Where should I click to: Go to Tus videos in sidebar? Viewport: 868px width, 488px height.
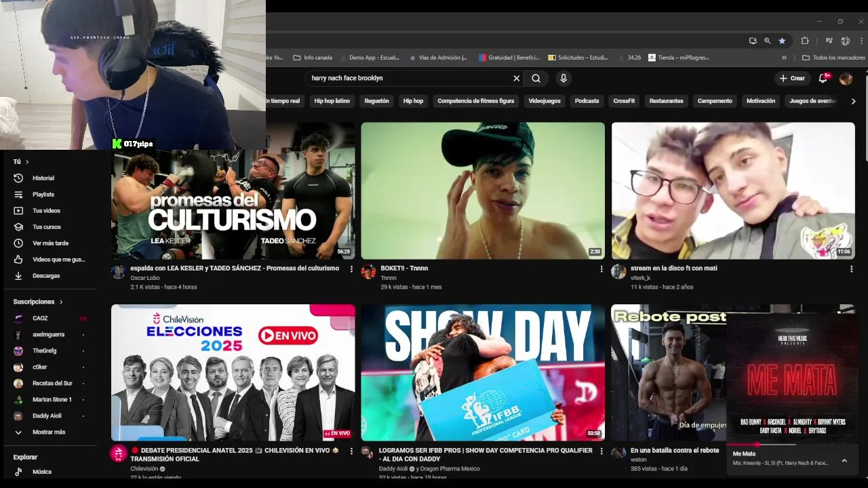pyautogui.click(x=46, y=211)
